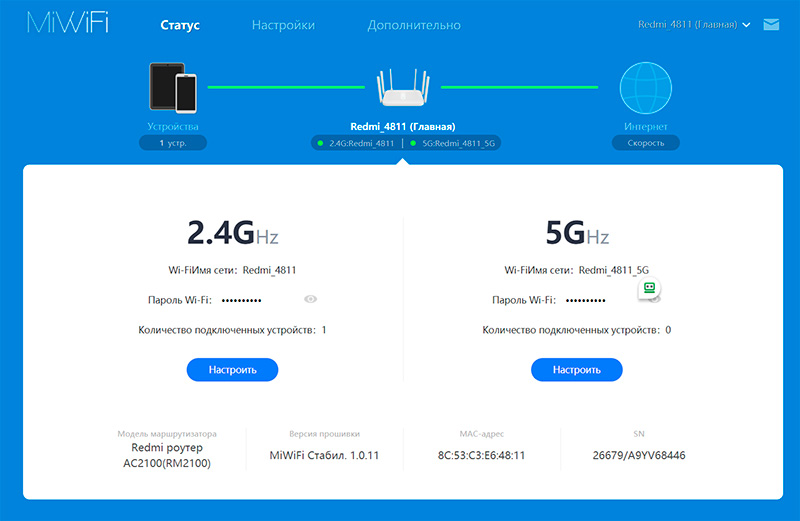800x521 pixels.
Task: Click the 5G Wi-Fi password field
Action: coord(585,300)
